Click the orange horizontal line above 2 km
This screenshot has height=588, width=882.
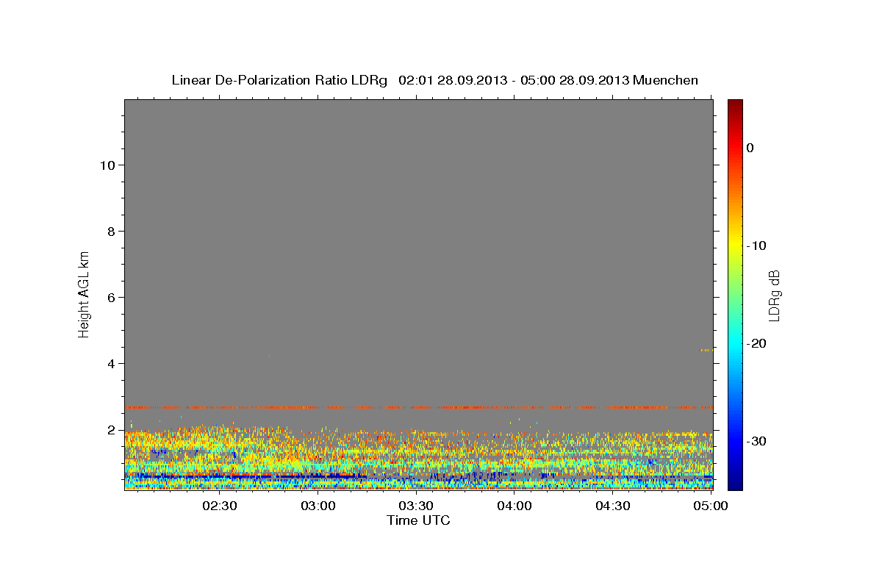pos(418,407)
